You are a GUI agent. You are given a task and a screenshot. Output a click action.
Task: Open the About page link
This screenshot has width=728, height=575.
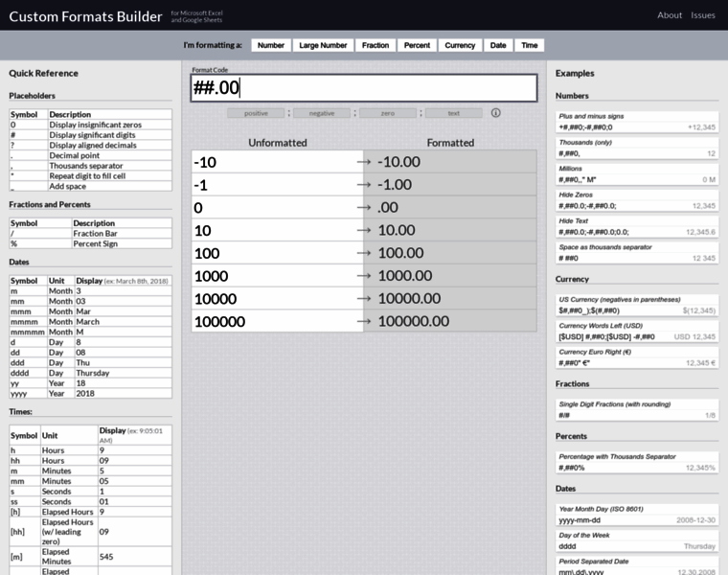[x=670, y=15]
